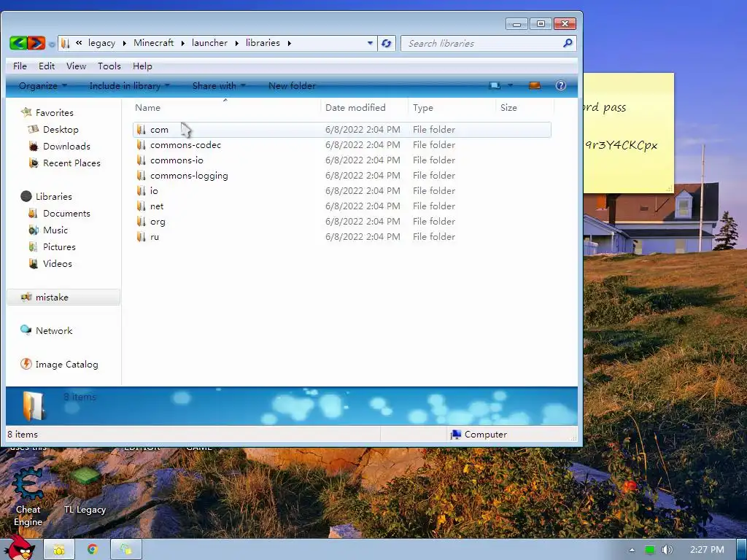Open the Help menu
The image size is (747, 560).
pyautogui.click(x=142, y=66)
